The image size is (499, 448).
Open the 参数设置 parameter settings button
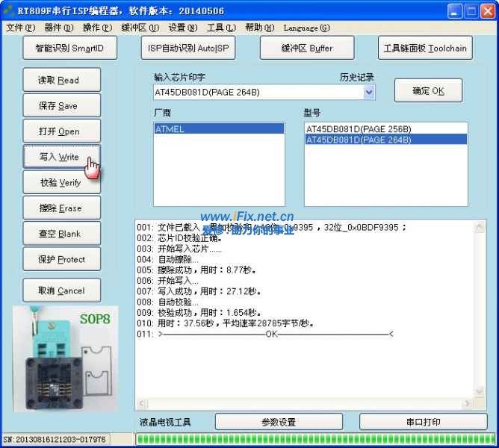[278, 422]
